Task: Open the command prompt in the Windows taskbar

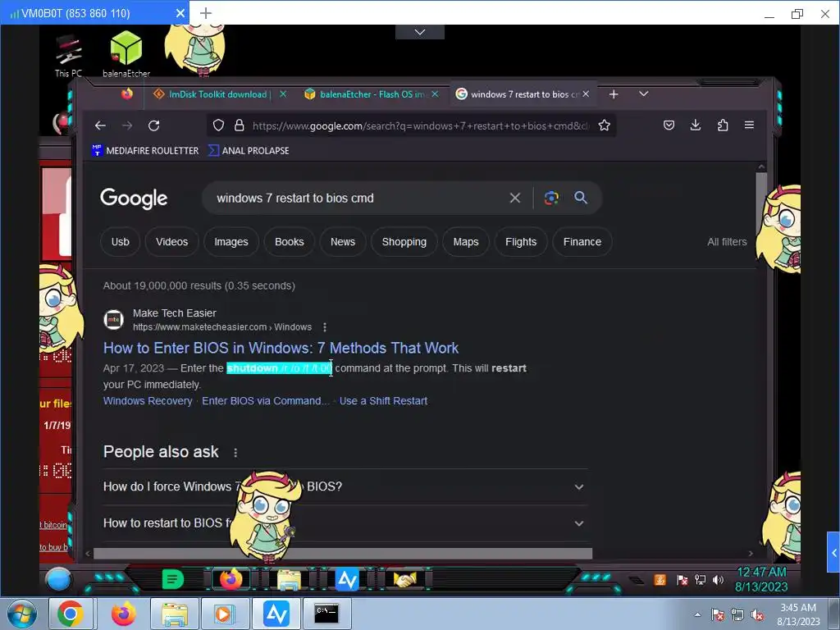Action: (x=326, y=614)
